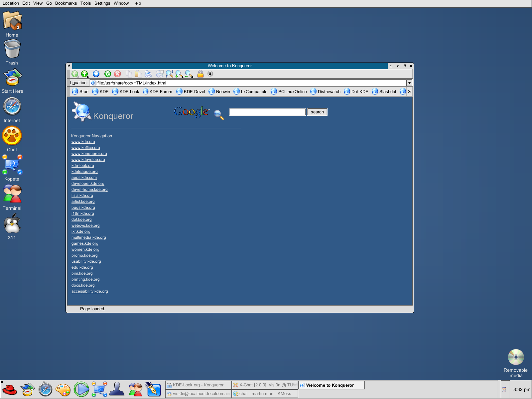
Task: Click the Location address field
Action: pyautogui.click(x=248, y=83)
